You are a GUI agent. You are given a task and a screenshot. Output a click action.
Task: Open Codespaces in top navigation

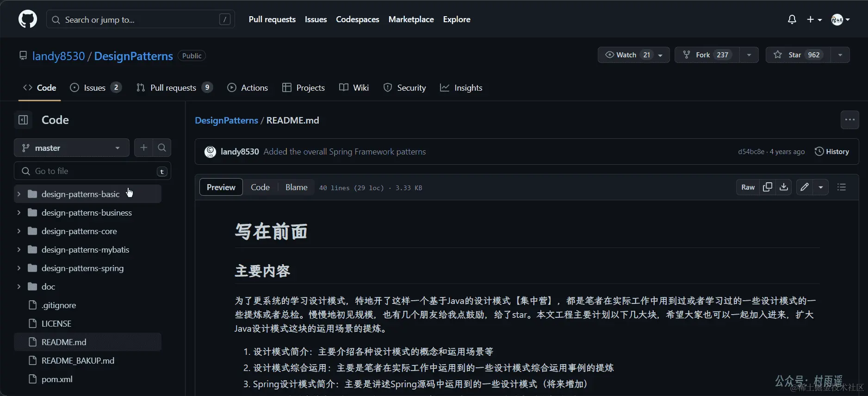click(358, 19)
